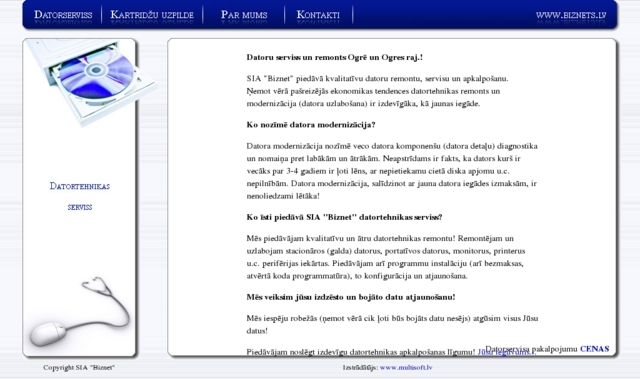Click paragraph starting 'SIA "Biznet" piedāvā kvalitatīvu'

pos(377,91)
